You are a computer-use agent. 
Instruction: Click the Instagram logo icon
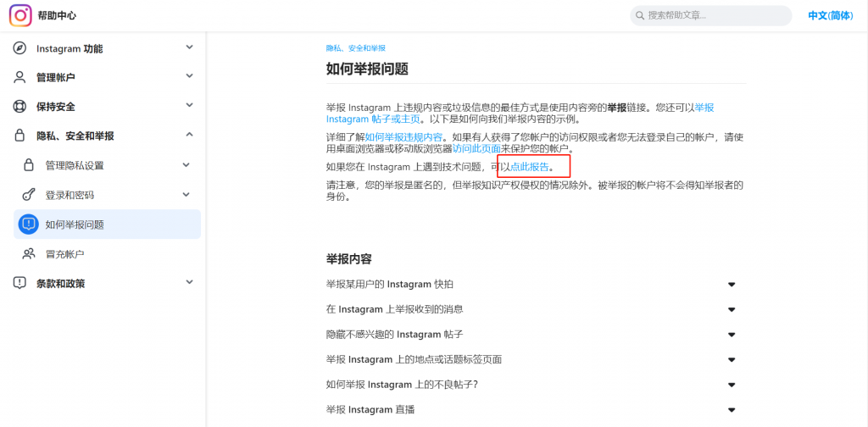(x=20, y=15)
